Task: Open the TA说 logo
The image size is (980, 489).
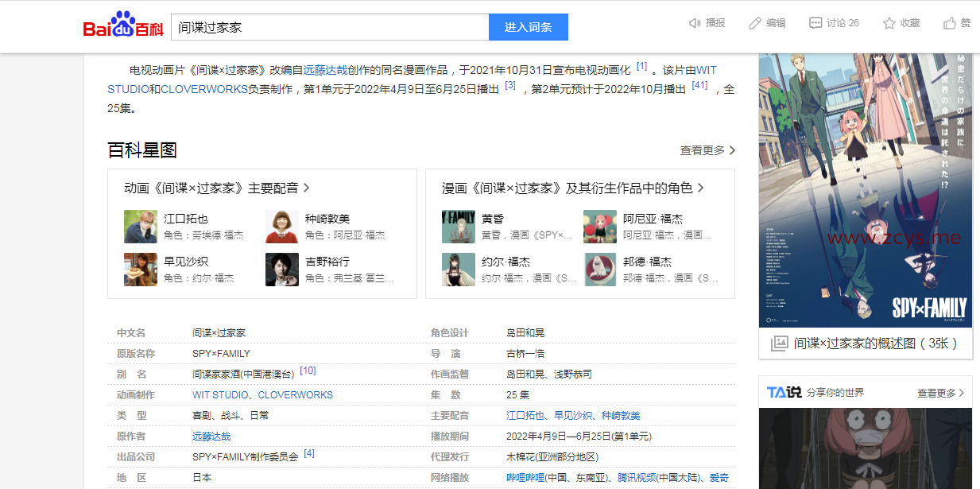Action: click(784, 393)
